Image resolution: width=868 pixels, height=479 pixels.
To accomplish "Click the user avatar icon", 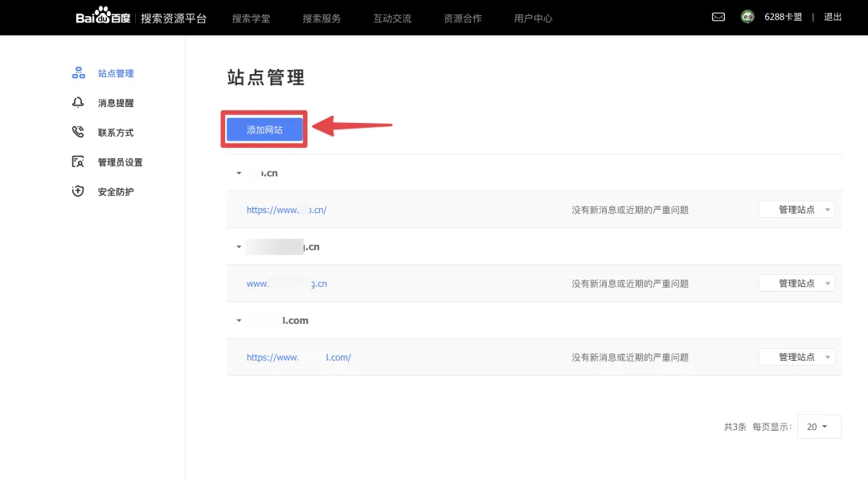I will (x=747, y=17).
